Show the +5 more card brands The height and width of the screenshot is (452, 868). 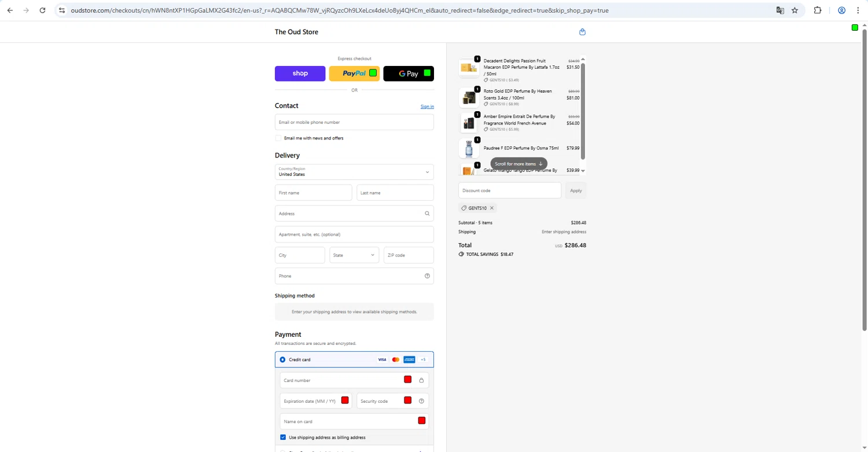pyautogui.click(x=423, y=359)
